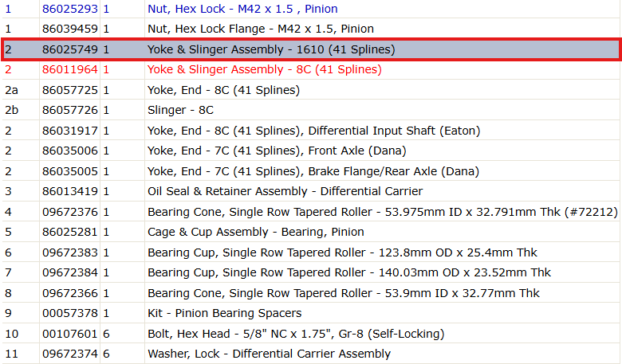Screen dimensions: 622x364
Task: Select the Slinger - 8C row
Action: [311, 110]
